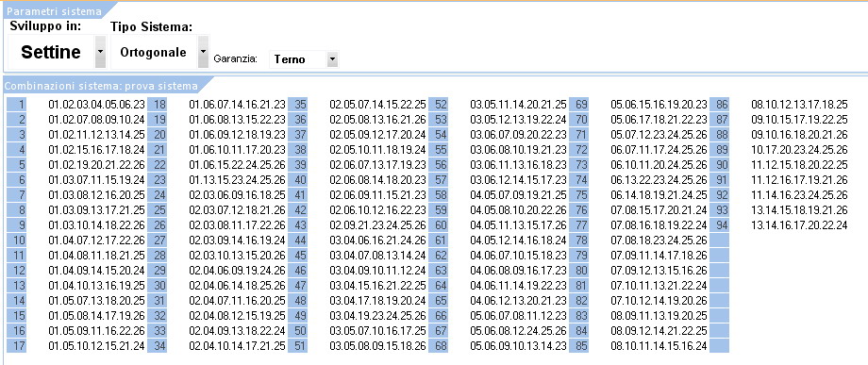Select combination 05.06.08.12.24.25.26
This screenshot has height=365, width=868.
[x=519, y=331]
